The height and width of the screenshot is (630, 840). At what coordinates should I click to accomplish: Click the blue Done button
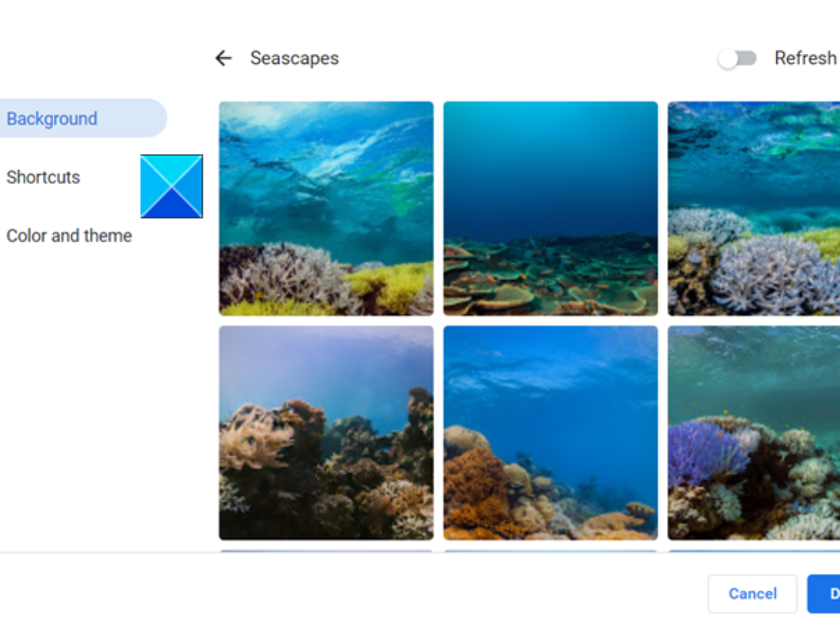click(x=824, y=594)
